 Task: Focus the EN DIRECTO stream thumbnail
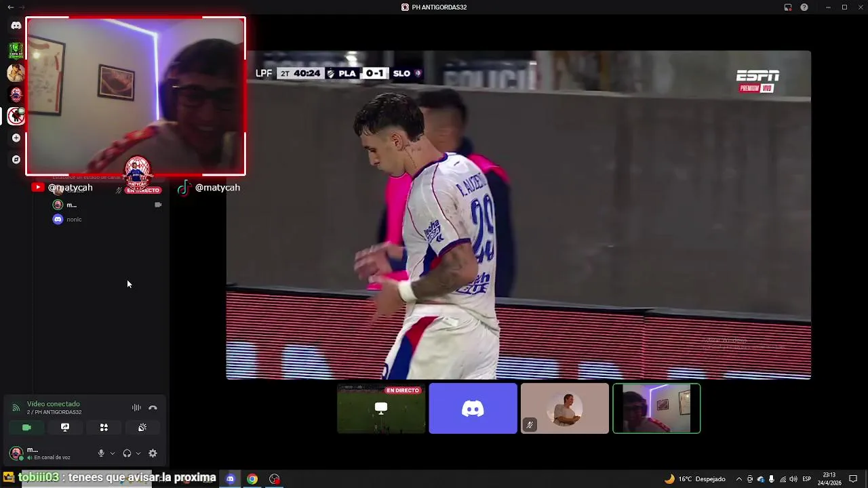point(381,409)
